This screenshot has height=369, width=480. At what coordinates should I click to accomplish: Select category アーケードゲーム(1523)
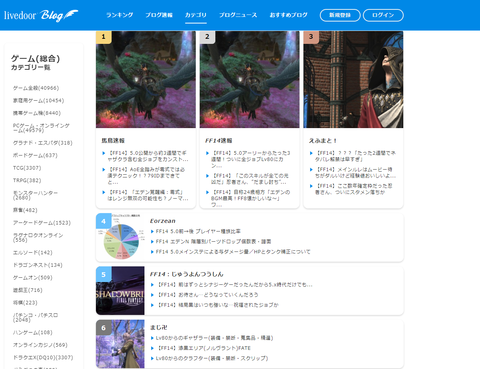click(x=42, y=223)
